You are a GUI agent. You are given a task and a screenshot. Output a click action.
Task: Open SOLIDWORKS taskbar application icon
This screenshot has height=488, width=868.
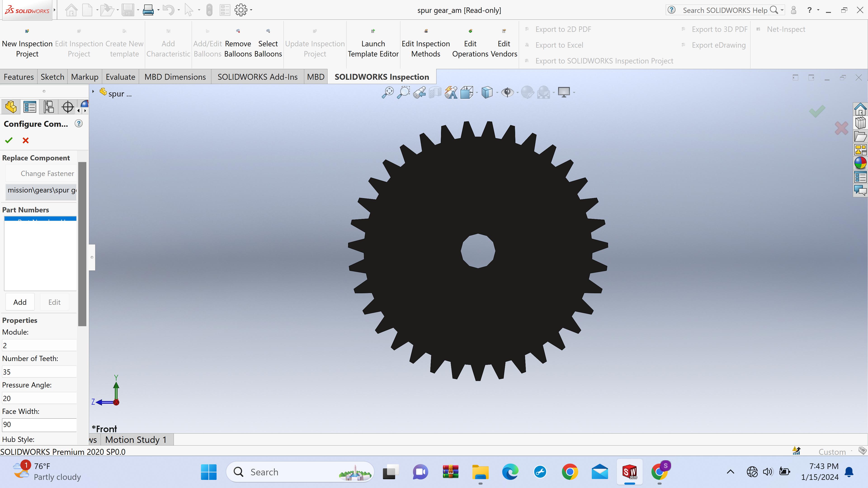[630, 471]
